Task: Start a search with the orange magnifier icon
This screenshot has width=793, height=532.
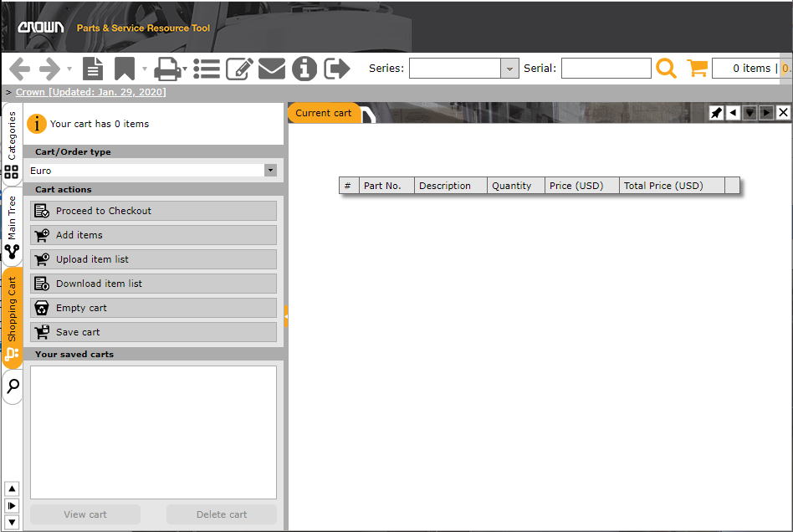Action: pos(667,69)
